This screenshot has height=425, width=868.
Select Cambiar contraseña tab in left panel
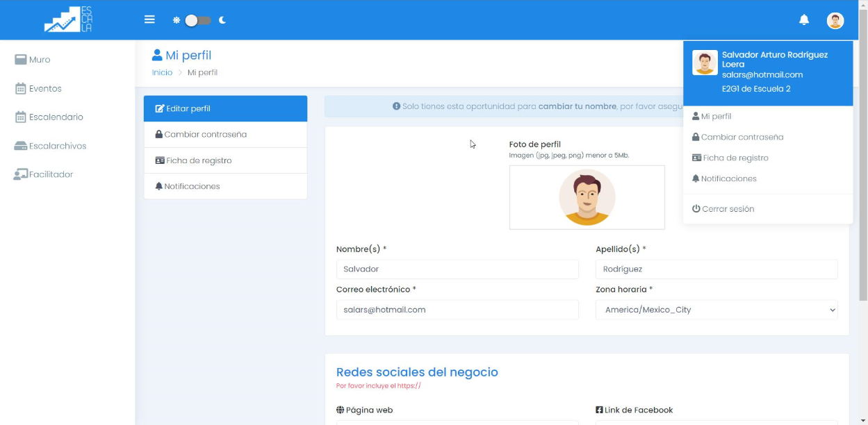tap(205, 135)
